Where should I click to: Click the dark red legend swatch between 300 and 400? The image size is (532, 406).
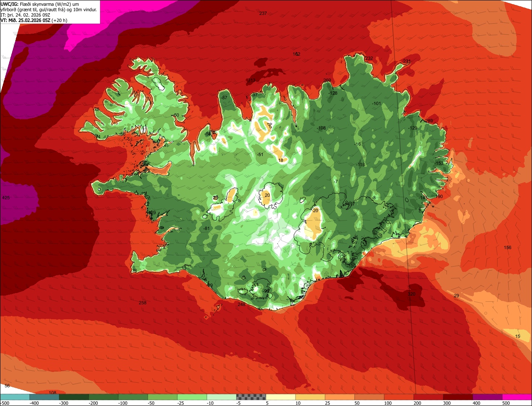458,397
